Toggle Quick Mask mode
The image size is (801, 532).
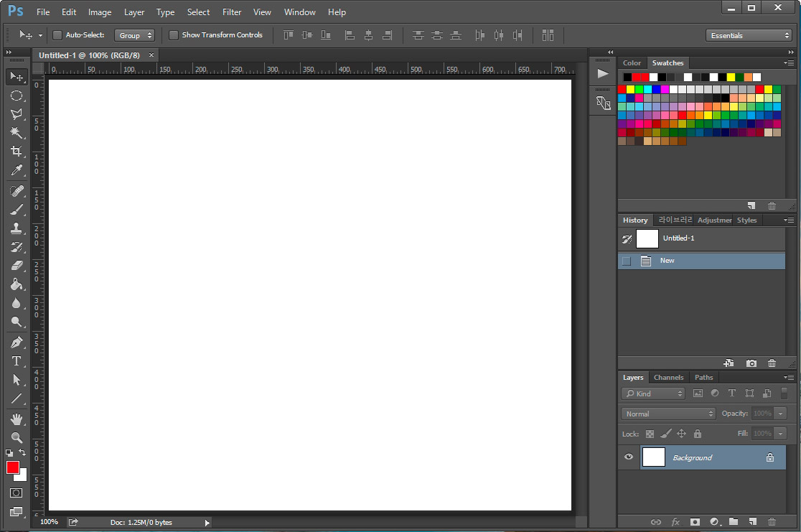tap(17, 493)
